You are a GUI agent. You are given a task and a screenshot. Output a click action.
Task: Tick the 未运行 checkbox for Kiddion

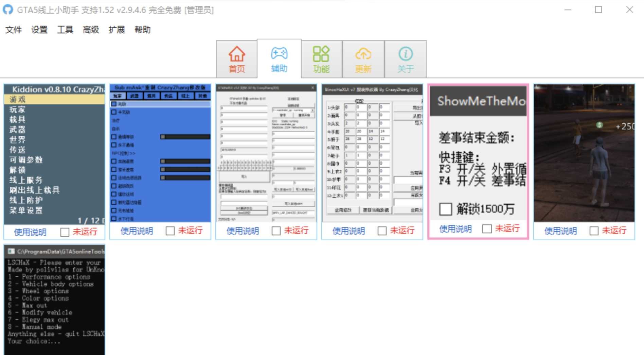point(65,232)
